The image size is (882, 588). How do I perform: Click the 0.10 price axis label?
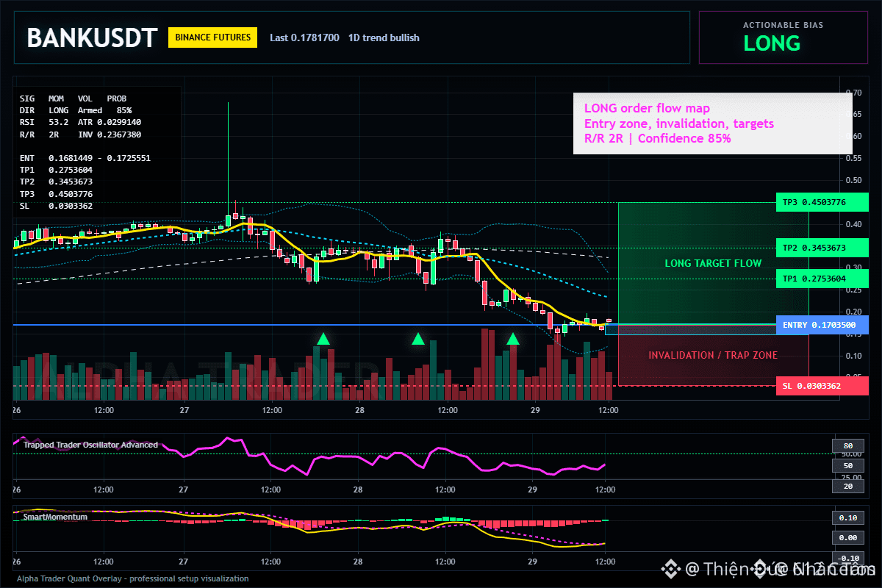[853, 356]
